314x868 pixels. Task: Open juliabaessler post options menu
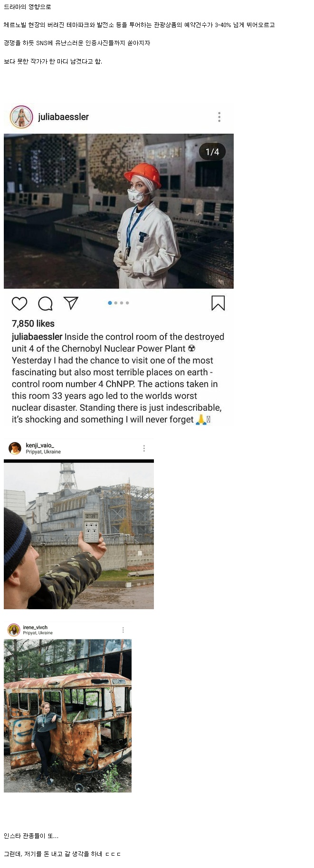(219, 117)
